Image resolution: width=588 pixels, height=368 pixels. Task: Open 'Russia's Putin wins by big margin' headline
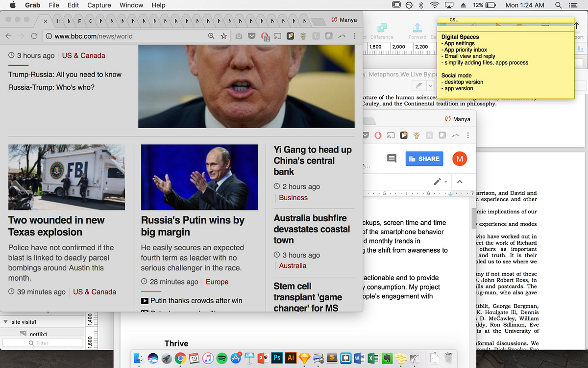pyautogui.click(x=193, y=226)
